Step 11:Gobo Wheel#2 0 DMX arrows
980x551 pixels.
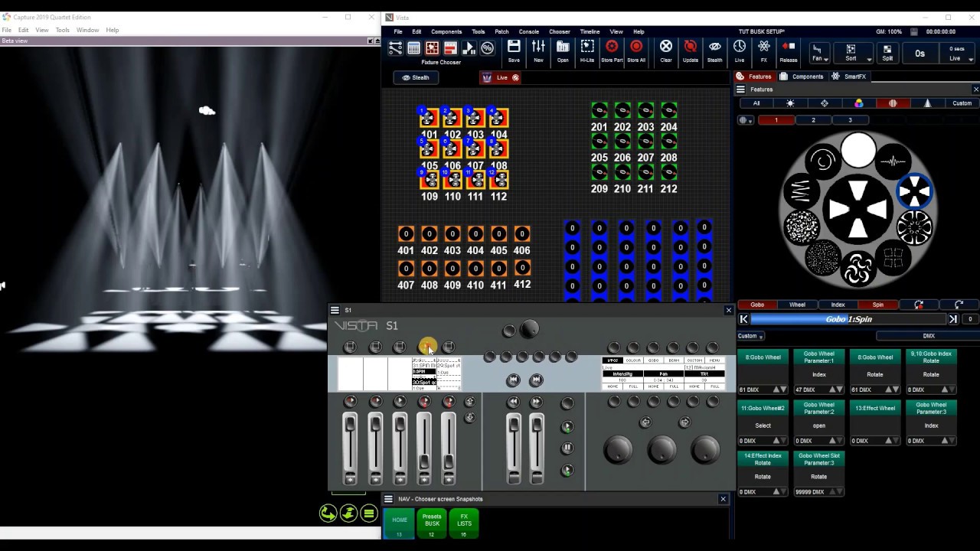[x=779, y=441]
